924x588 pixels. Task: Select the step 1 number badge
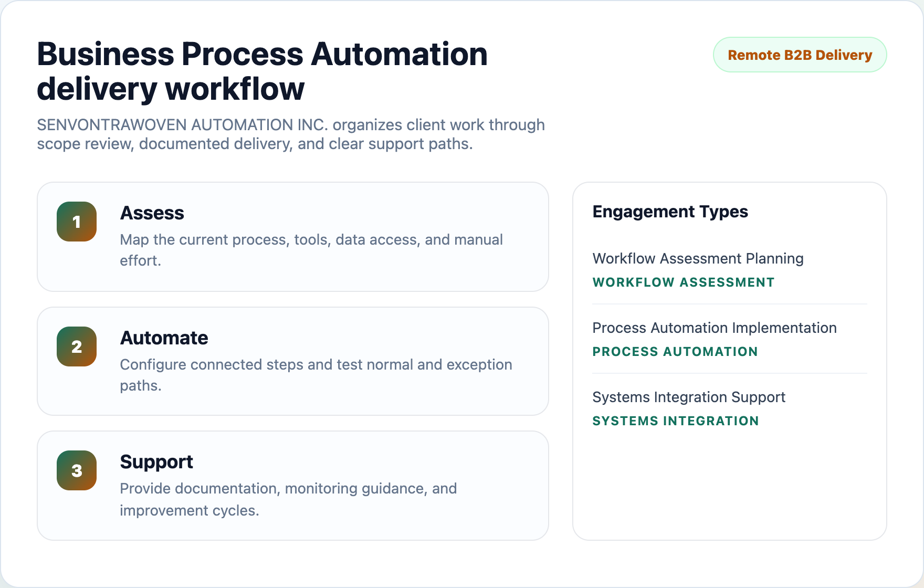[x=77, y=222]
